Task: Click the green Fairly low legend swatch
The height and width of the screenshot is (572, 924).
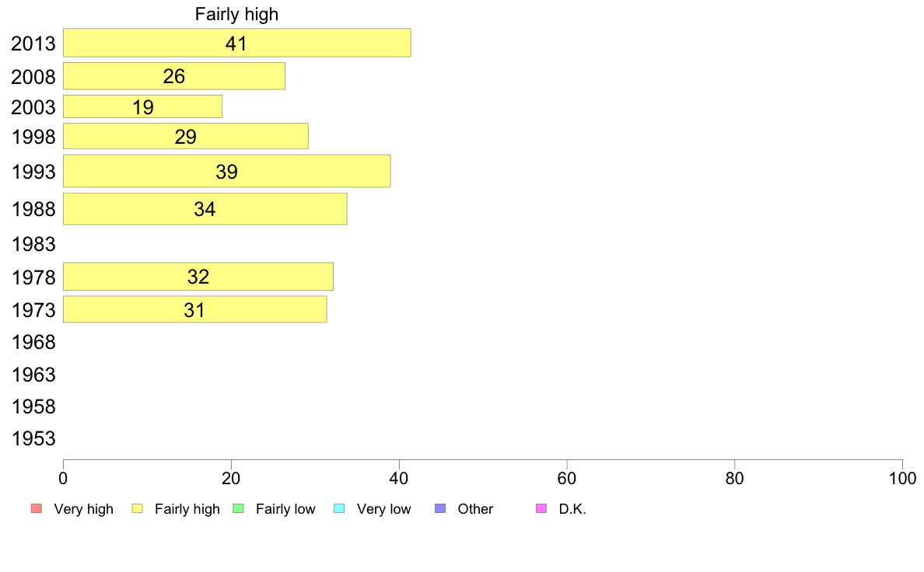Action: [239, 508]
